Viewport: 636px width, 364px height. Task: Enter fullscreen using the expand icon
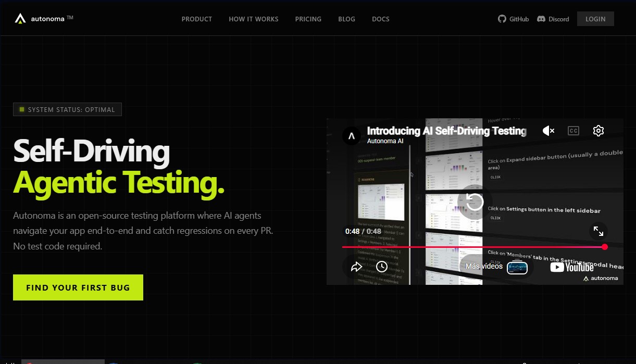[598, 231]
